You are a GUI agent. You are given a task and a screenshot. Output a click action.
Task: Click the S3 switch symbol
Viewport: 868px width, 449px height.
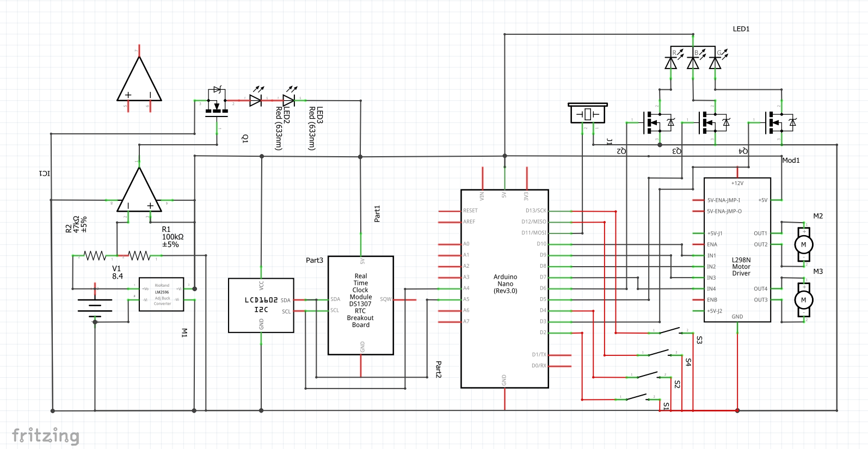(x=670, y=330)
